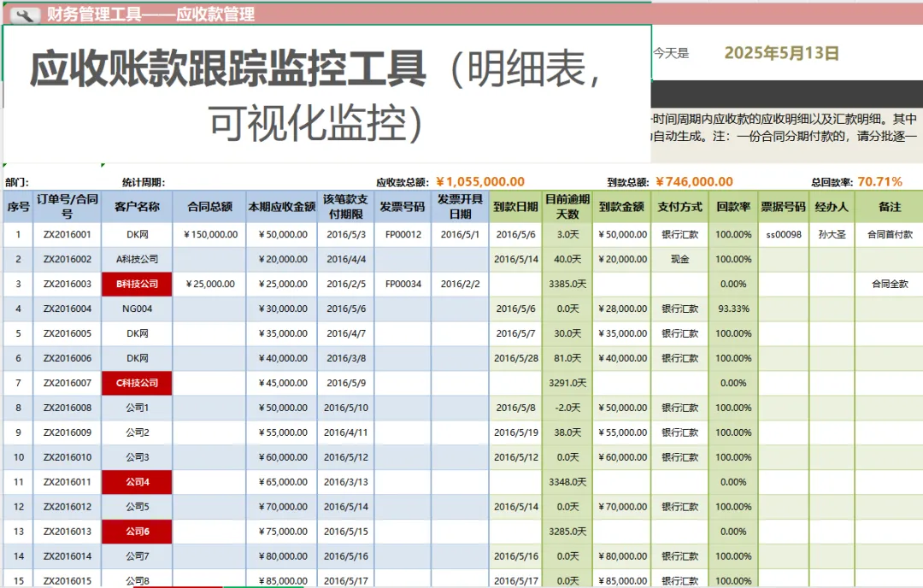Click the 到款金额 column header

[621, 207]
